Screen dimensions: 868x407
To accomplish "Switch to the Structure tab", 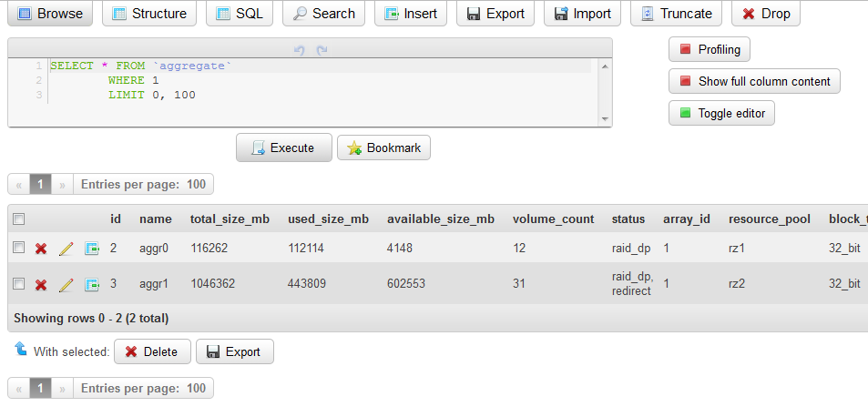I will click(x=149, y=14).
